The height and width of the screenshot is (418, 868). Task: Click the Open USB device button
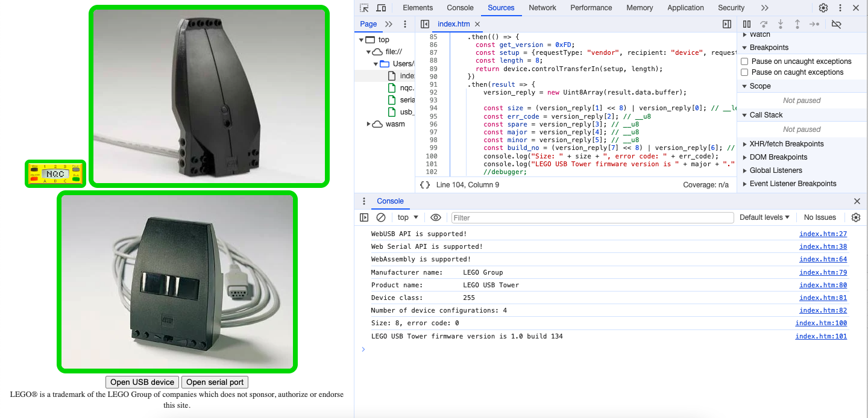click(142, 382)
